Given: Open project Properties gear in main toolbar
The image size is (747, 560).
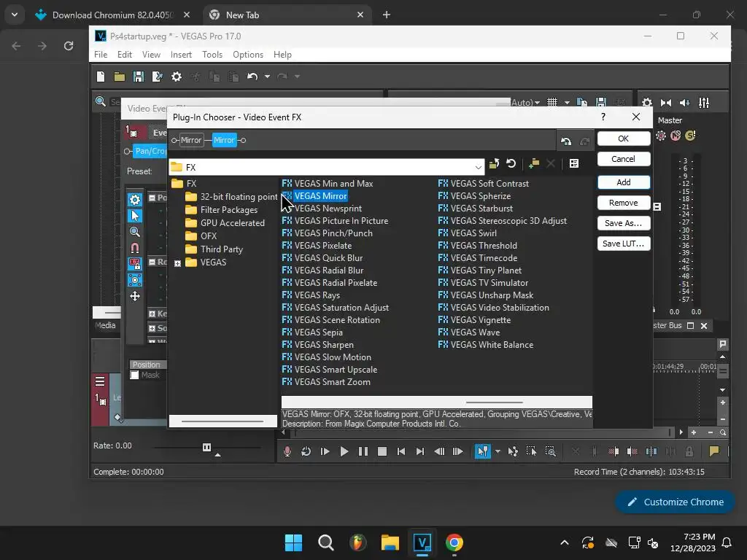Looking at the screenshot, I should click(x=177, y=76).
